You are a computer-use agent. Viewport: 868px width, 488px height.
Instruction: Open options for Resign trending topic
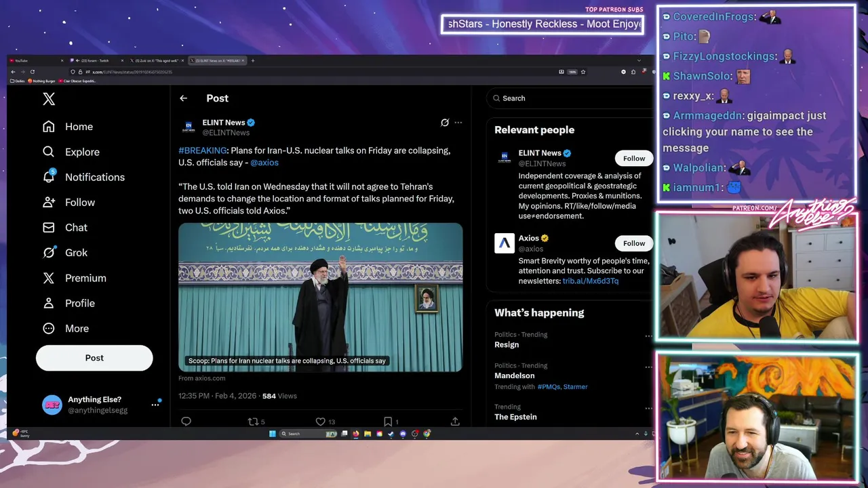click(648, 336)
